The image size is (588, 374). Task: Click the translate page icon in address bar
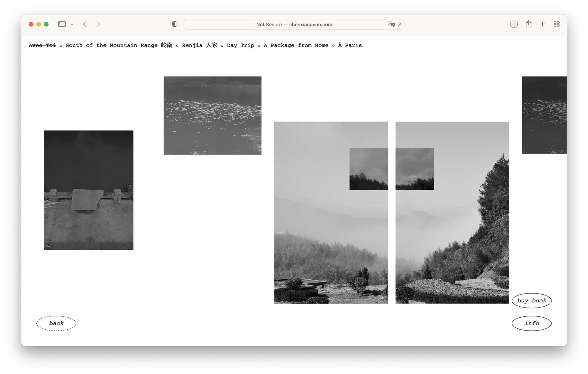(x=391, y=24)
